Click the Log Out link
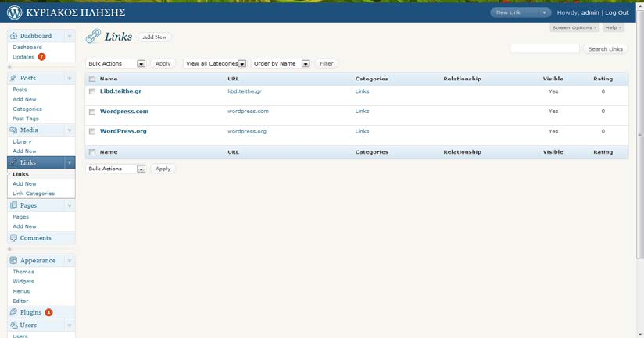The height and width of the screenshot is (338, 644). [x=617, y=12]
